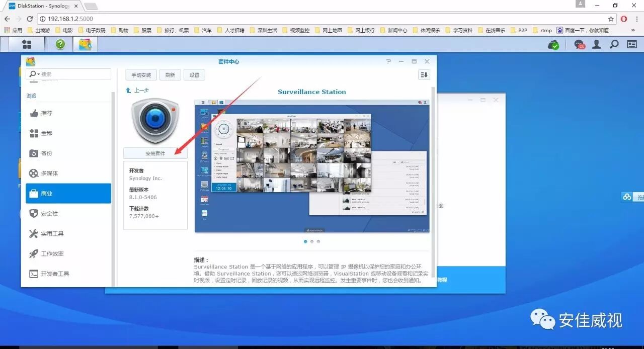Open Package Center help question mark

click(388, 61)
